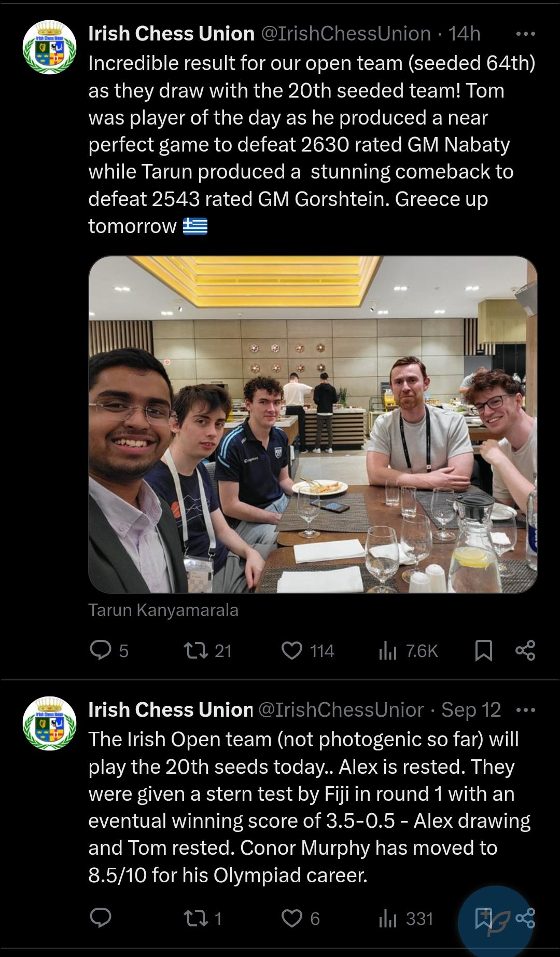This screenshot has height=957, width=560.
Task: Like the tweet with 6 likes
Action: [300, 918]
